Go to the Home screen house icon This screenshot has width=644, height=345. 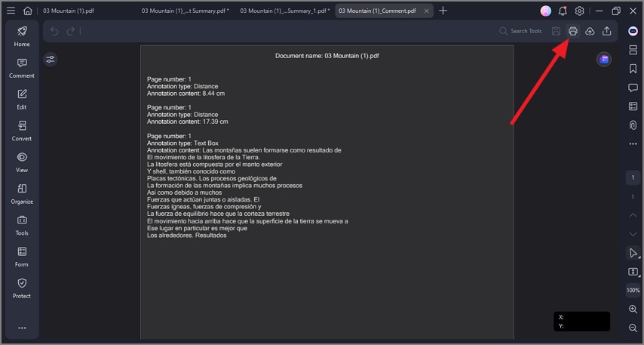[27, 11]
